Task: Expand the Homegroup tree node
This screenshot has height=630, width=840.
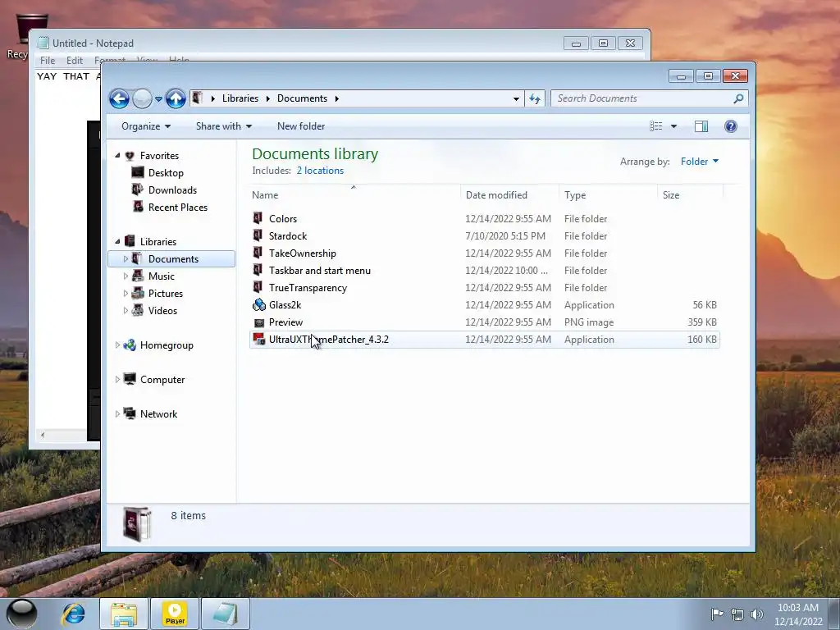Action: point(117,345)
